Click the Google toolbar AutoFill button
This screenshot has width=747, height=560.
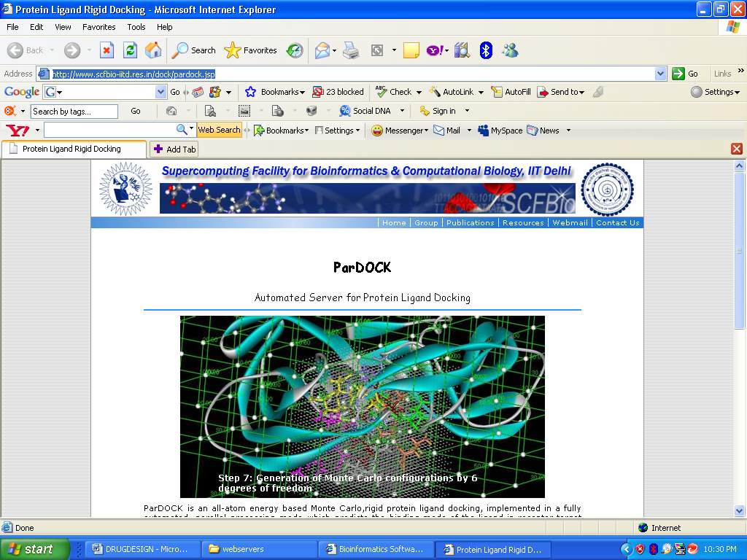[511, 92]
